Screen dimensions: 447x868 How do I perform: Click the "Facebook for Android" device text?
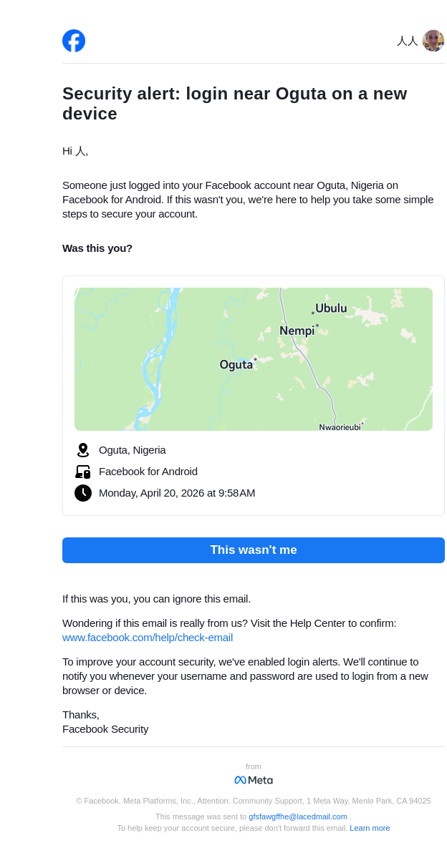point(148,472)
